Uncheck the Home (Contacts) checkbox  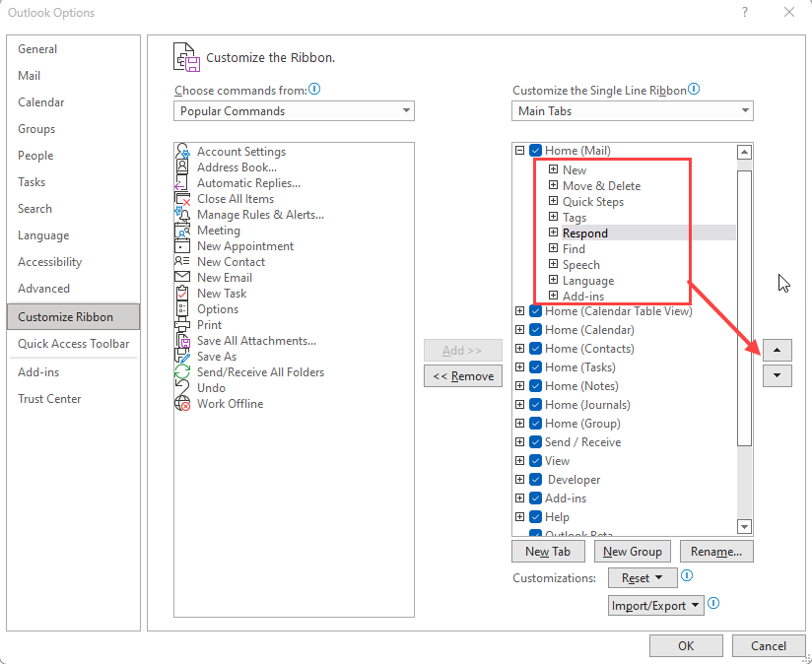point(536,349)
